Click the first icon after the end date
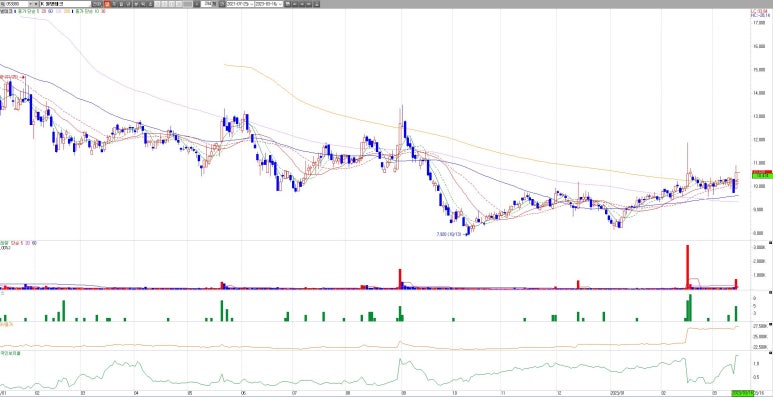Image resolution: width=773 pixels, height=397 pixels. (x=287, y=4)
